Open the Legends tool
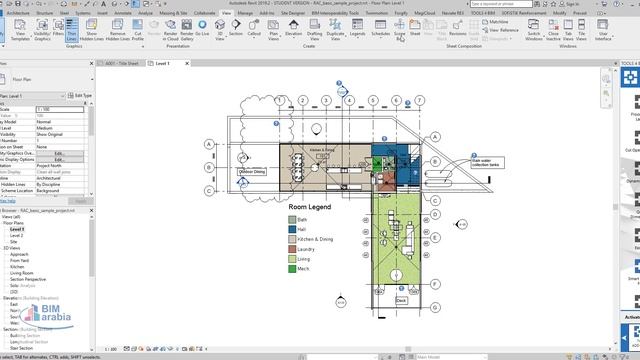The width and height of the screenshot is (640, 360). click(x=357, y=28)
